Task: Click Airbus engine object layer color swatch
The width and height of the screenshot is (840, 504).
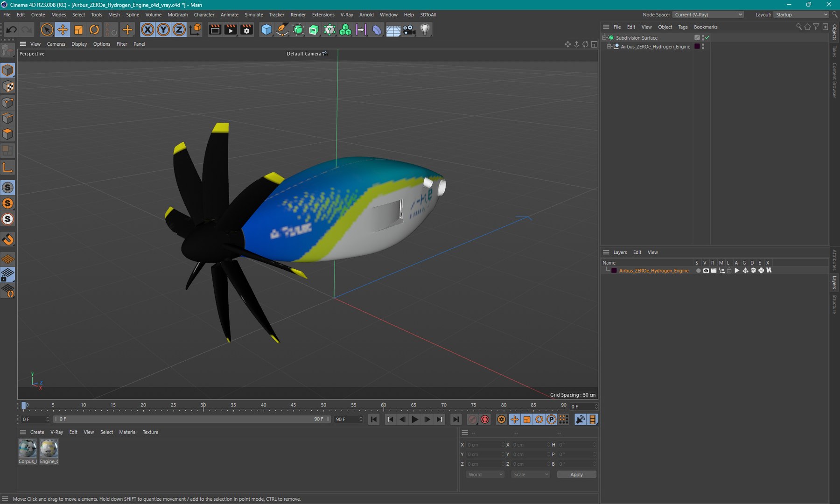Action: pos(697,46)
